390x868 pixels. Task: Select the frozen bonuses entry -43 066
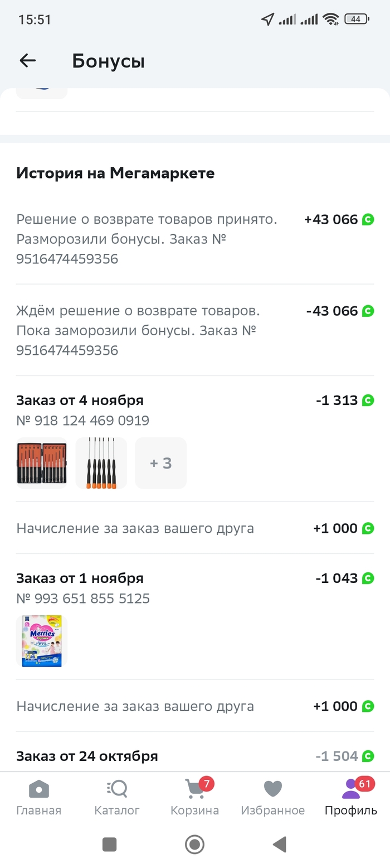(195, 330)
